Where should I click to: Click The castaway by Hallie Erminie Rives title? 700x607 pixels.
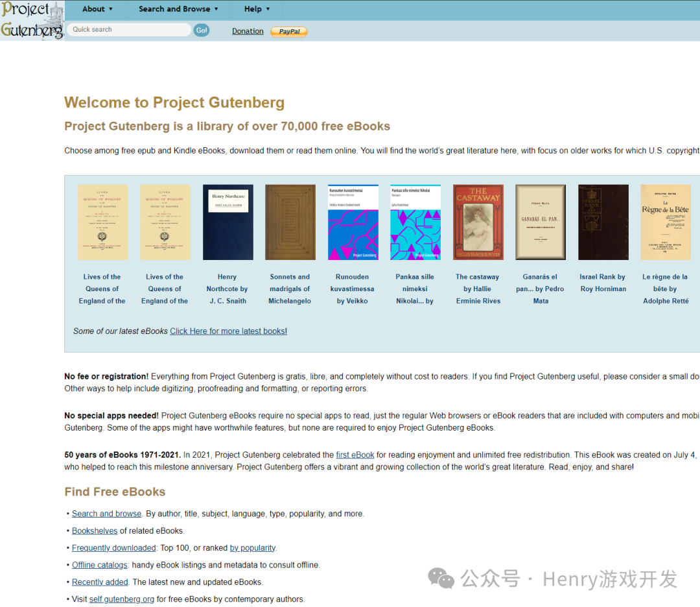[478, 289]
